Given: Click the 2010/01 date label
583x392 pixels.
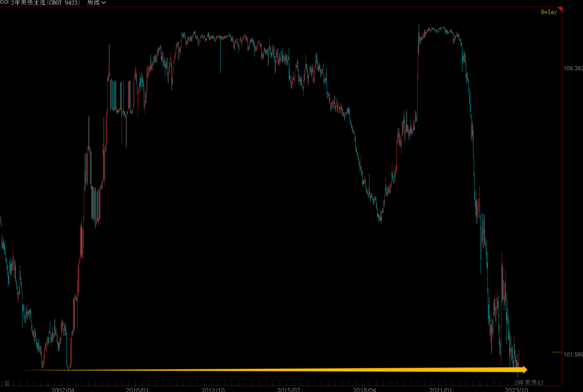Looking at the screenshot, I should tap(137, 390).
